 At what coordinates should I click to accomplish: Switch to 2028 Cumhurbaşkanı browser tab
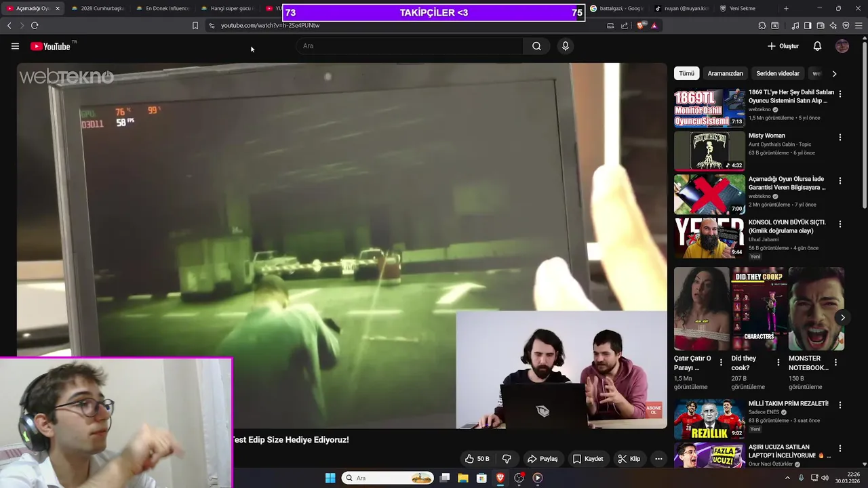(x=98, y=8)
